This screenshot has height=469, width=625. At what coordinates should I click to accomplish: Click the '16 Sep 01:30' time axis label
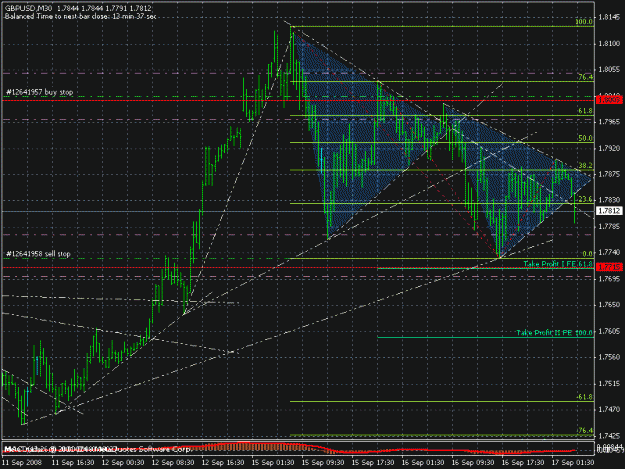[x=423, y=463]
